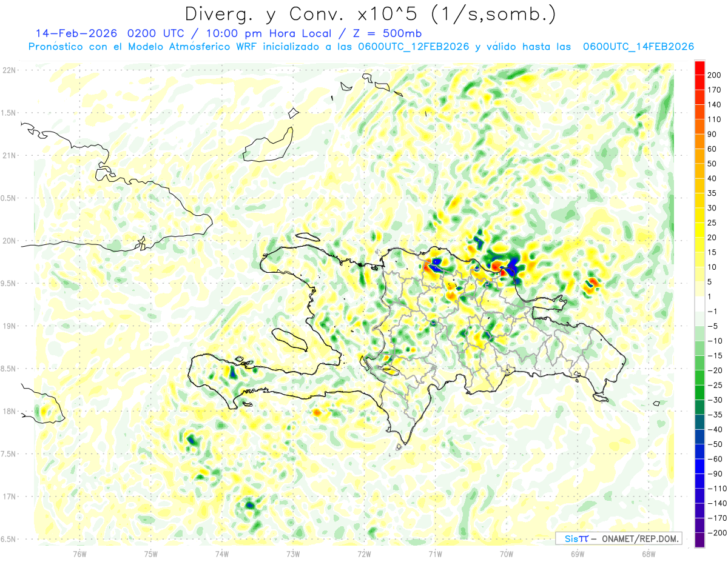Click the "-110" colorbar value
This screenshot has height=562, width=728.
click(717, 489)
